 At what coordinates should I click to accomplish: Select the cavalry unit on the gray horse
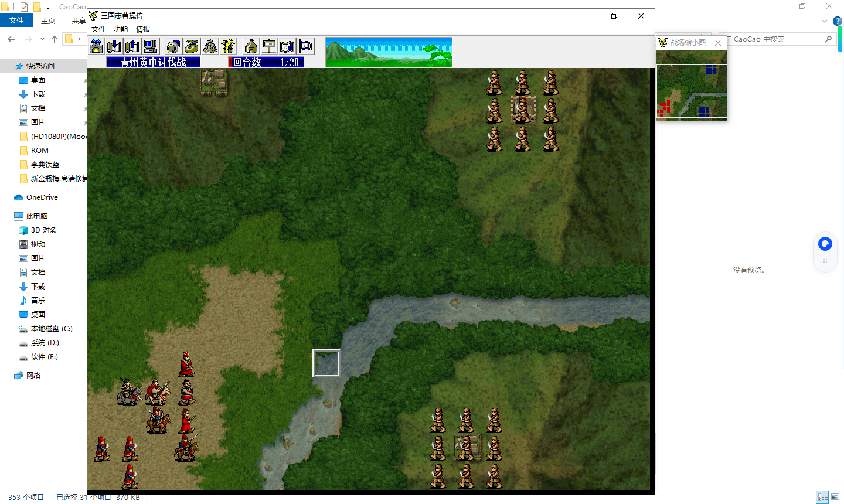pos(129,391)
